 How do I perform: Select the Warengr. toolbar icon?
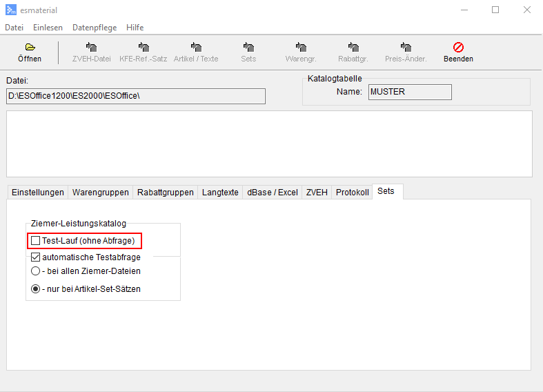click(301, 48)
